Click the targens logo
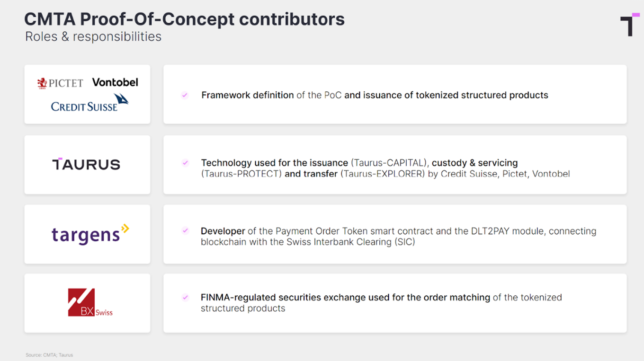Screen dimensions: 644x361 (x=90, y=234)
